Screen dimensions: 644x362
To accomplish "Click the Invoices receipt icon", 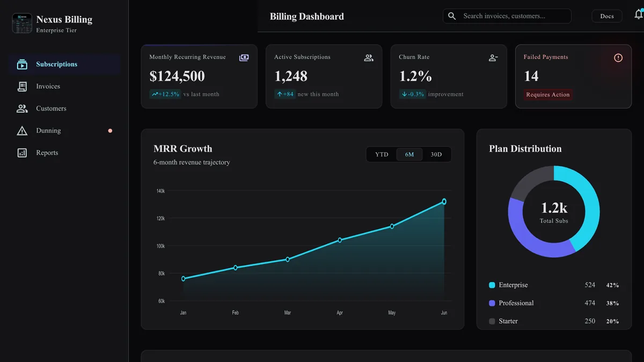I will pyautogui.click(x=22, y=86).
